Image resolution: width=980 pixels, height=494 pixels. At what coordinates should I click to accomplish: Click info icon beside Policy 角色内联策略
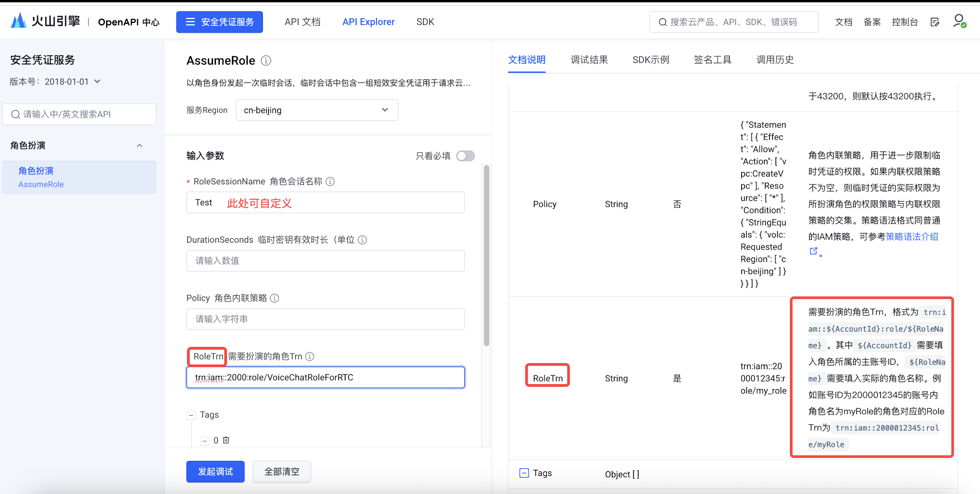[x=274, y=298]
